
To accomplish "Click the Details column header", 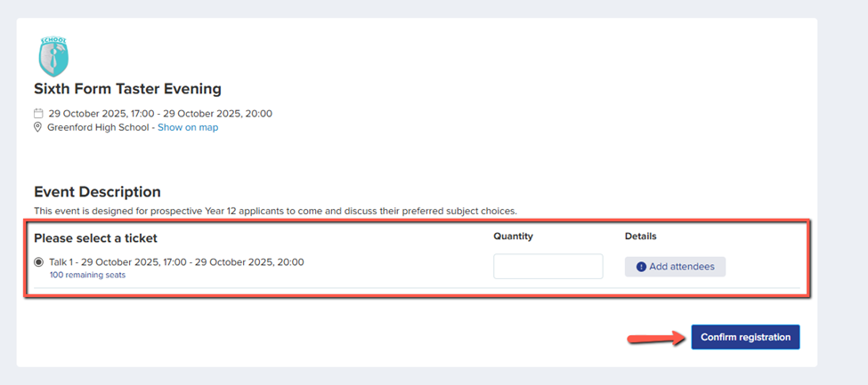I will tap(640, 237).
